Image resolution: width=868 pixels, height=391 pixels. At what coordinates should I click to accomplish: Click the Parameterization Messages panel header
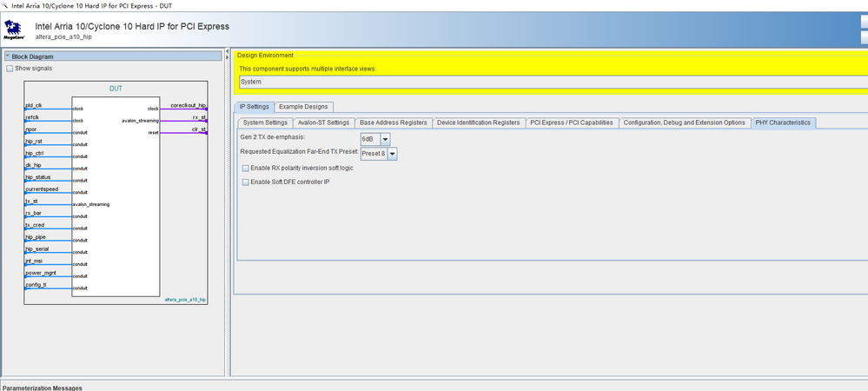pyautogui.click(x=42, y=388)
